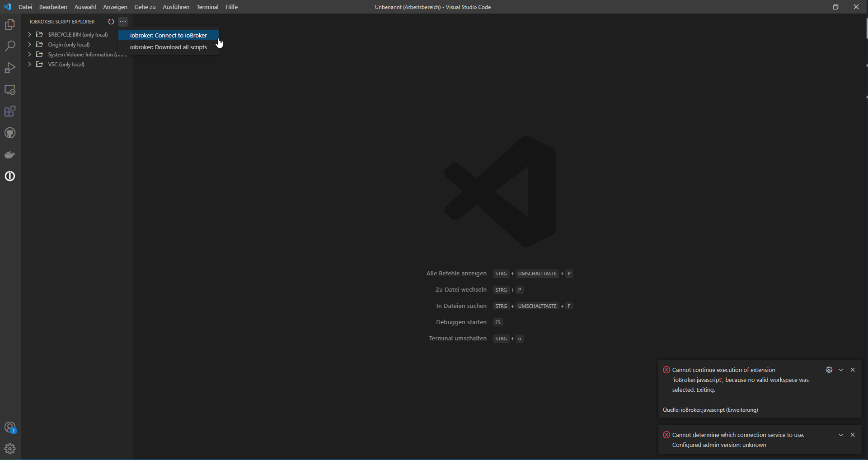Open the GitHub view in activity bar

pos(10,133)
